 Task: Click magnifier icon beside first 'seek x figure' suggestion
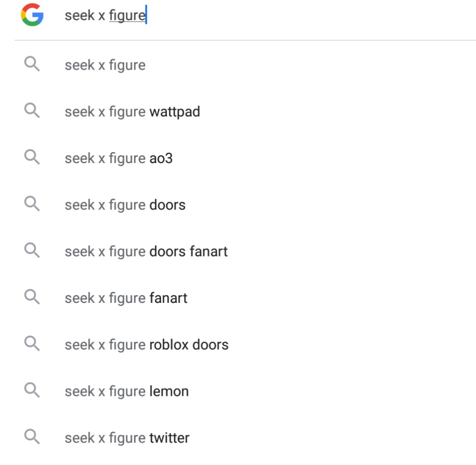coord(32,65)
